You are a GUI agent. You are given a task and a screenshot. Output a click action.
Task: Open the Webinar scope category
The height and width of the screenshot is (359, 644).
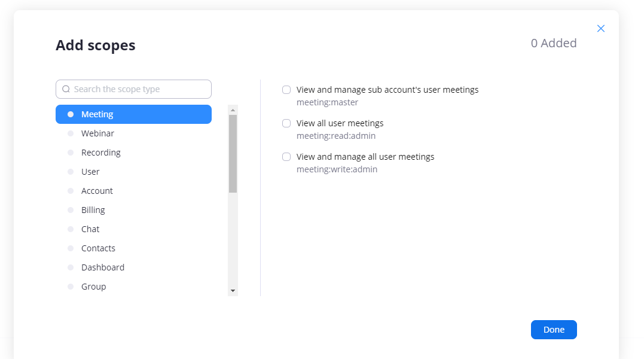click(x=97, y=133)
